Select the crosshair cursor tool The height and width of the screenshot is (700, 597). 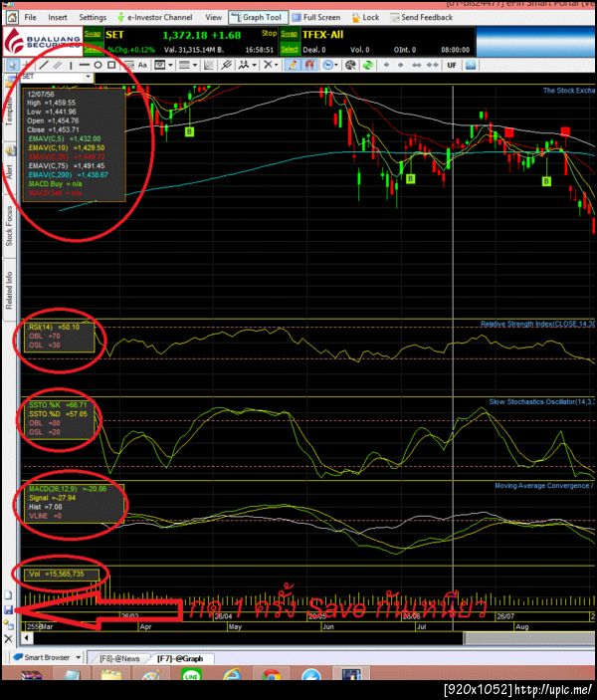[26, 65]
